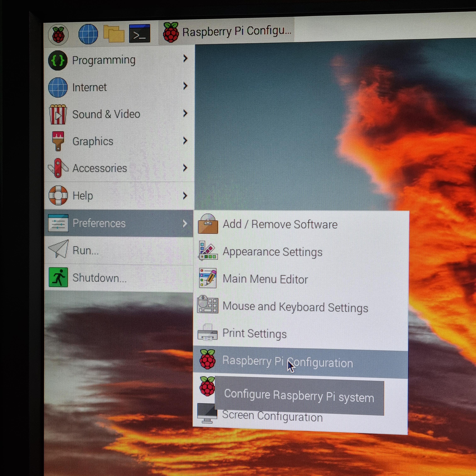476x476 pixels.
Task: Click the Appearance Settings palette icon
Action: pyautogui.click(x=208, y=251)
